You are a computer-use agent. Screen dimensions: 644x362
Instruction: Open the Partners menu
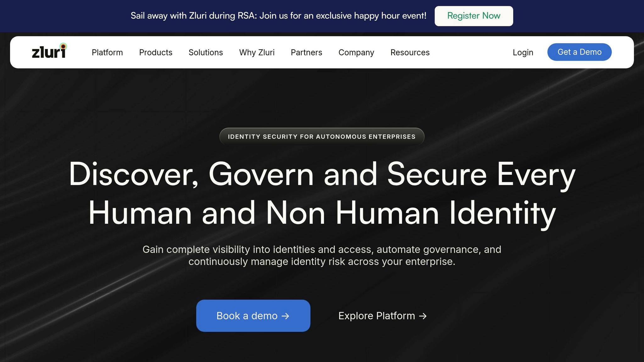pos(307,52)
